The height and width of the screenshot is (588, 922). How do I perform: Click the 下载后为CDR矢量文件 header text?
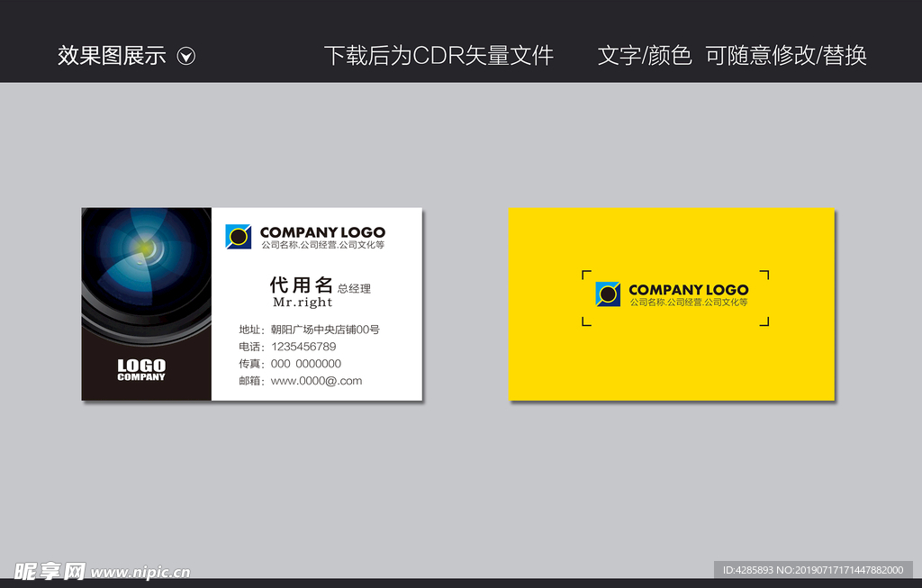tap(438, 56)
